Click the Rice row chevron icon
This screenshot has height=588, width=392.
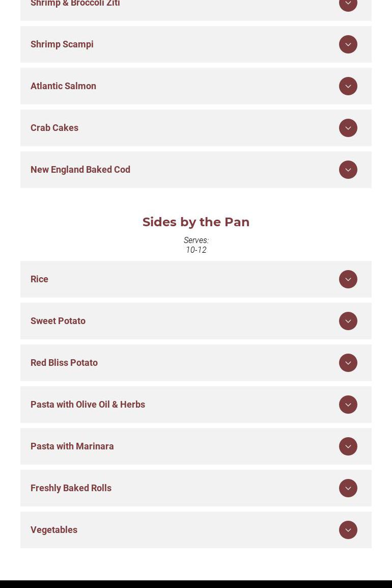point(348,279)
